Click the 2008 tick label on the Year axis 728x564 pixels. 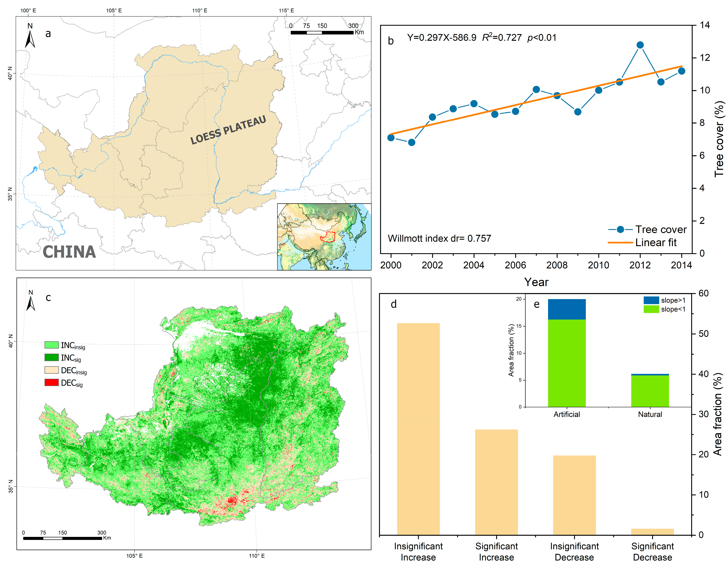point(557,265)
